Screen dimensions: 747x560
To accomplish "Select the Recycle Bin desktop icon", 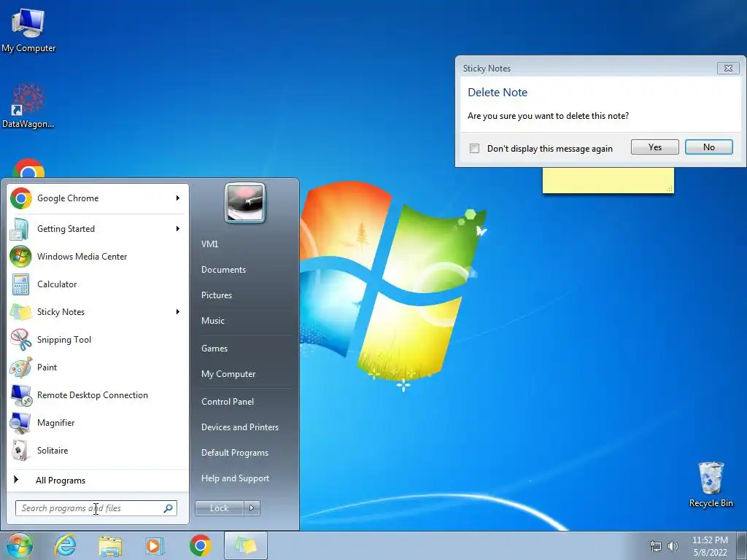I will click(x=711, y=484).
